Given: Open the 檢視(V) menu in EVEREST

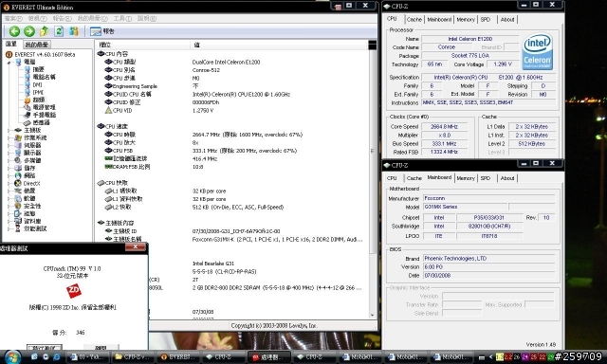Looking at the screenshot, I should (x=38, y=18).
